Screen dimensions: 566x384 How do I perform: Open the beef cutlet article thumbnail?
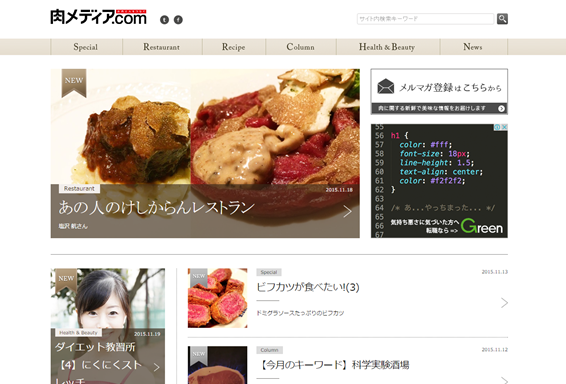(218, 298)
